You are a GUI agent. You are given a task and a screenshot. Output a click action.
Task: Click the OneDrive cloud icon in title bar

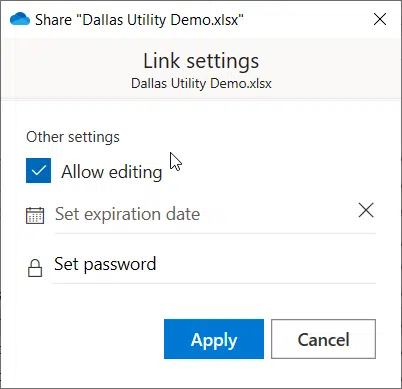20,19
